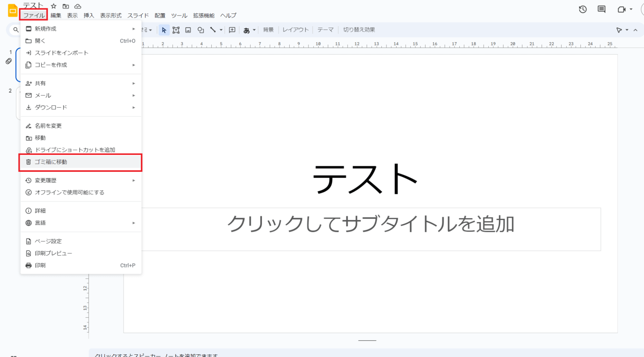
Task: Click the 背景 button
Action: pos(268,30)
